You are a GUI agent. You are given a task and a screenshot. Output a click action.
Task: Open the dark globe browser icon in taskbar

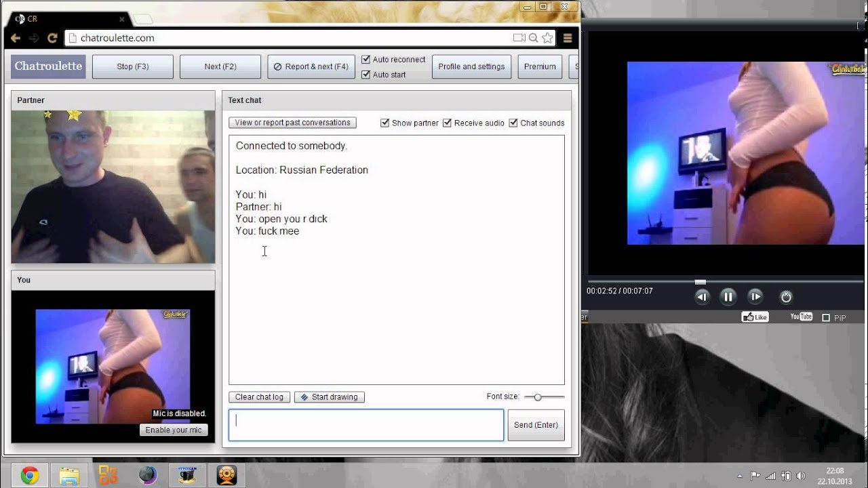tap(148, 476)
